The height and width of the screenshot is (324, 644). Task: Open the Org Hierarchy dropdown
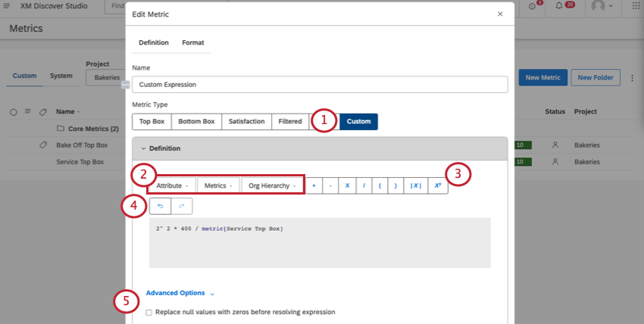click(272, 185)
